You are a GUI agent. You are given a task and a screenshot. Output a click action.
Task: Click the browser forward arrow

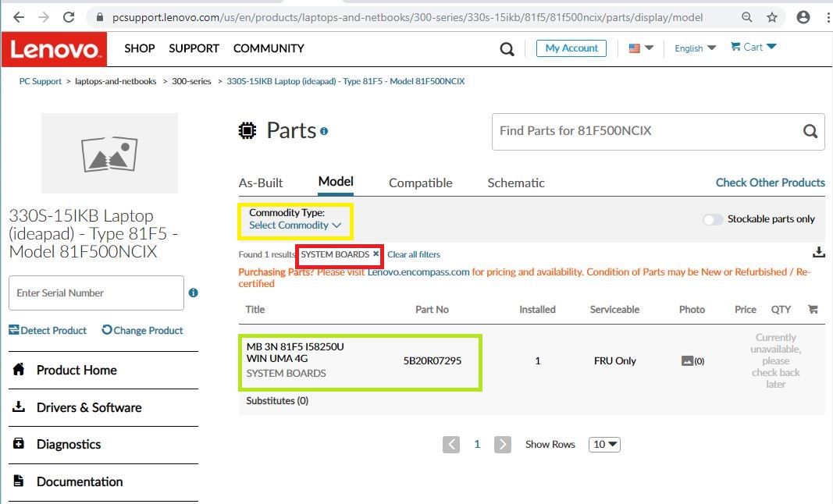point(44,17)
